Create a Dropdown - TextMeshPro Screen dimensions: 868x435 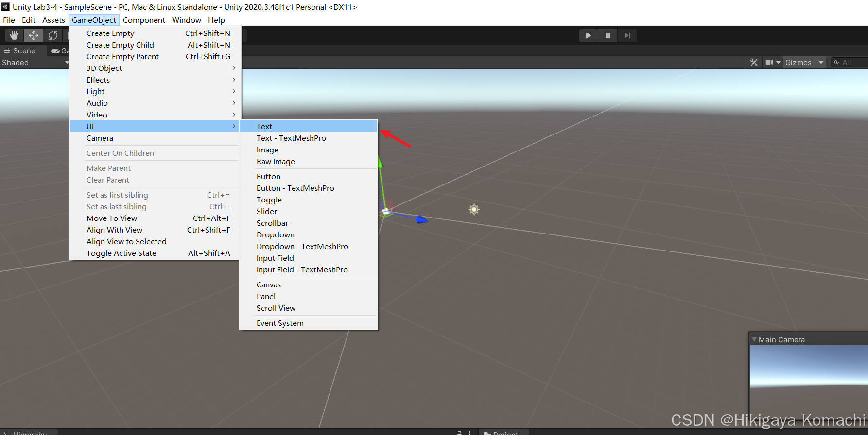309,246
